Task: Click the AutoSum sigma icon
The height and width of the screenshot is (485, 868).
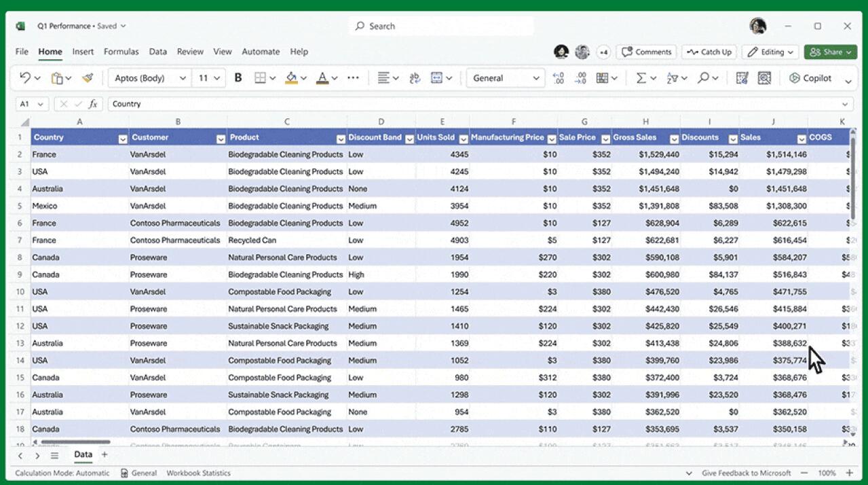Action: 641,78
